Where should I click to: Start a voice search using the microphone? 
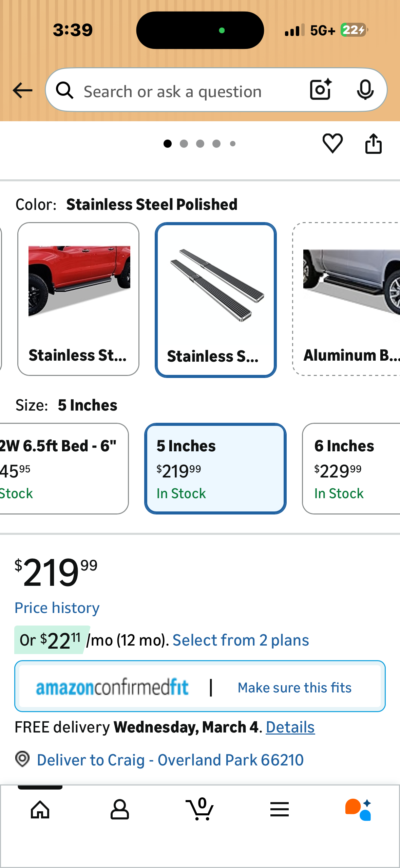click(365, 90)
